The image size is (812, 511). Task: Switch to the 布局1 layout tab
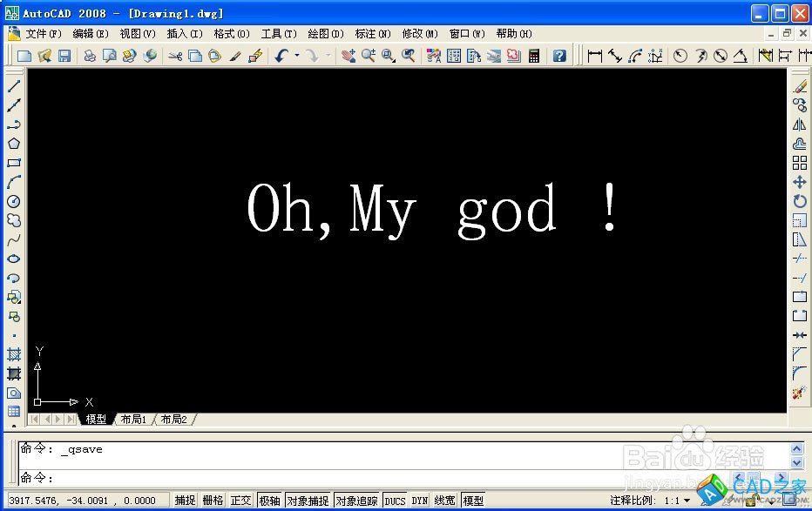click(133, 420)
